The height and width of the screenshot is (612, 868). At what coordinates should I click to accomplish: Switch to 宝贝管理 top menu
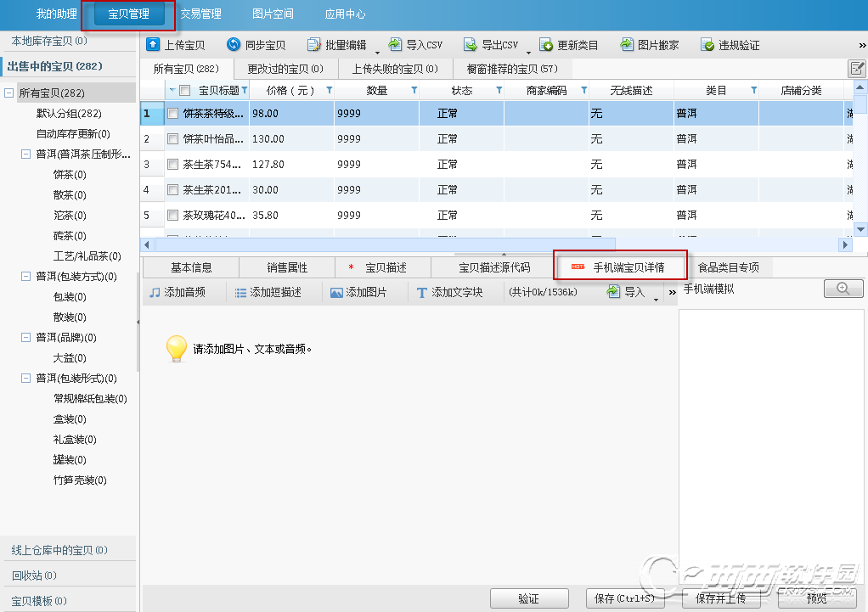pos(129,14)
